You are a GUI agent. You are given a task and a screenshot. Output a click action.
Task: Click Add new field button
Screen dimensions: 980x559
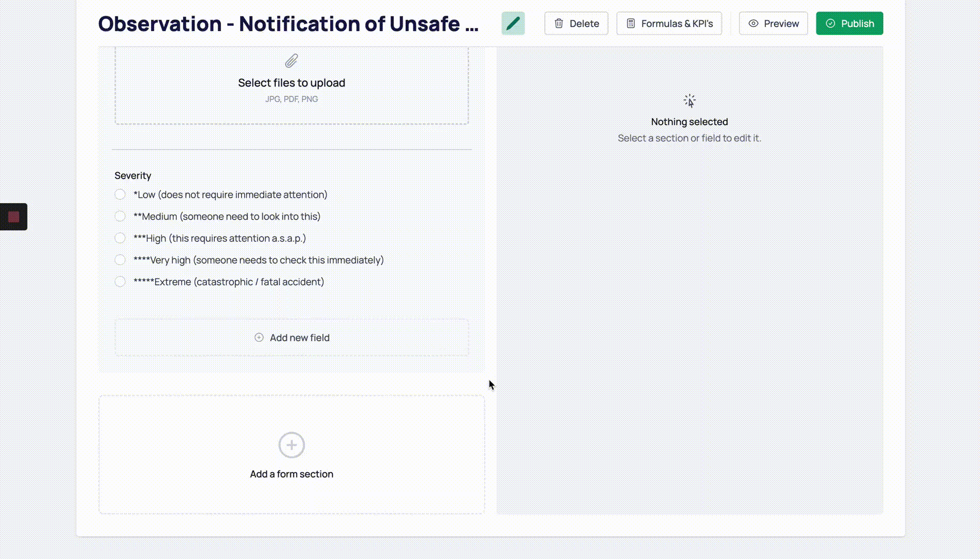291,337
